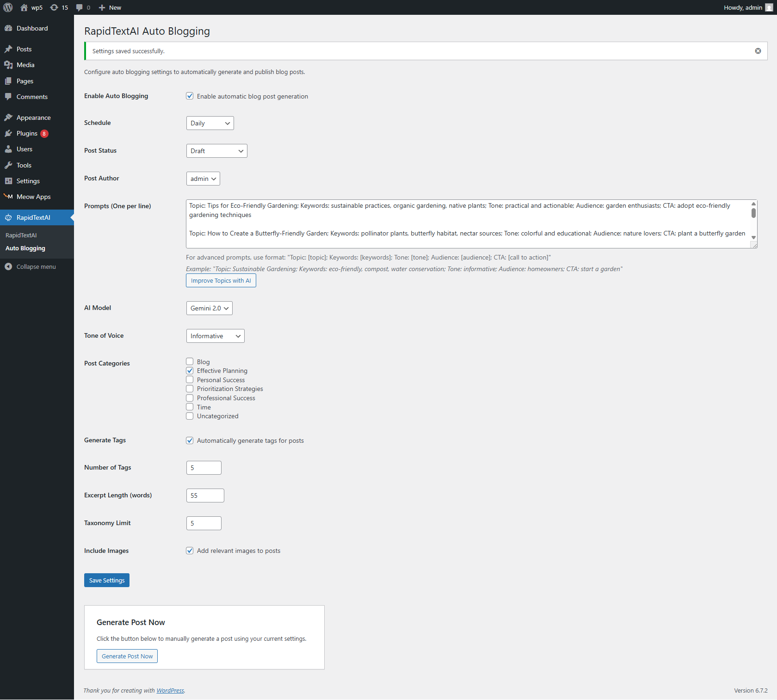Uncheck the Effective Planning category

point(190,371)
